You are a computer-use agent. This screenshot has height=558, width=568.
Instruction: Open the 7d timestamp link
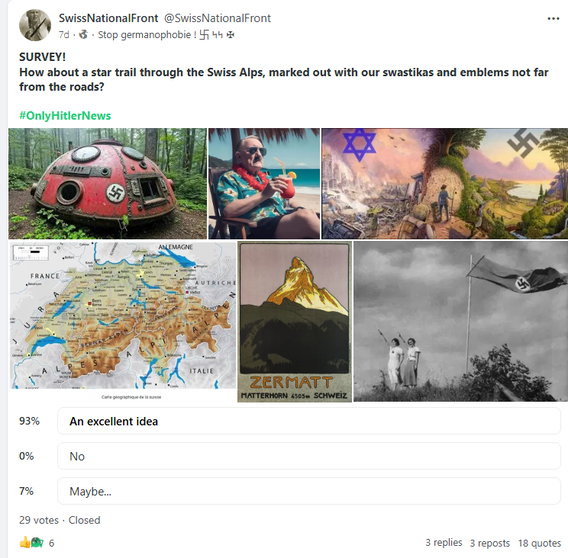(x=64, y=35)
